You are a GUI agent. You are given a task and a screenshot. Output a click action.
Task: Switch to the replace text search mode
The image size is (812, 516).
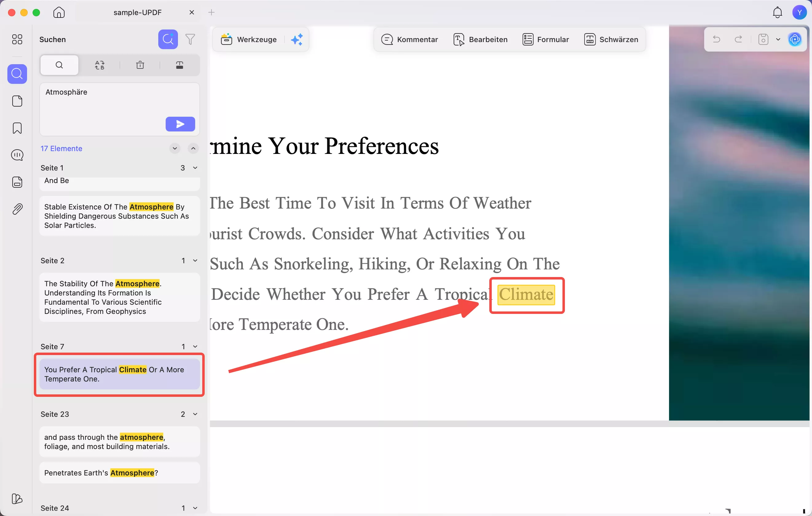(x=100, y=65)
